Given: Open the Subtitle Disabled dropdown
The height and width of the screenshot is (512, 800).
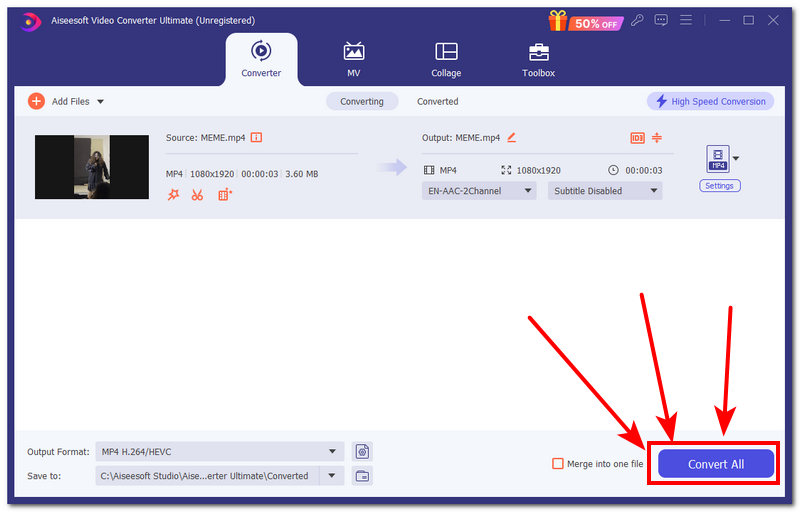Looking at the screenshot, I should pos(605,191).
